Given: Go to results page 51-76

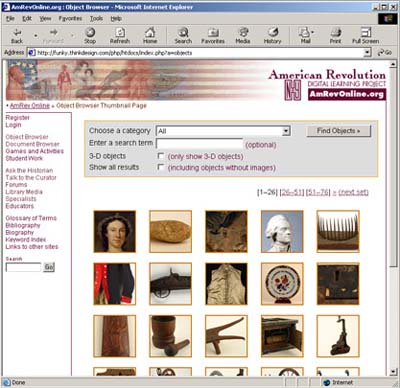Looking at the screenshot, I should 318,192.
